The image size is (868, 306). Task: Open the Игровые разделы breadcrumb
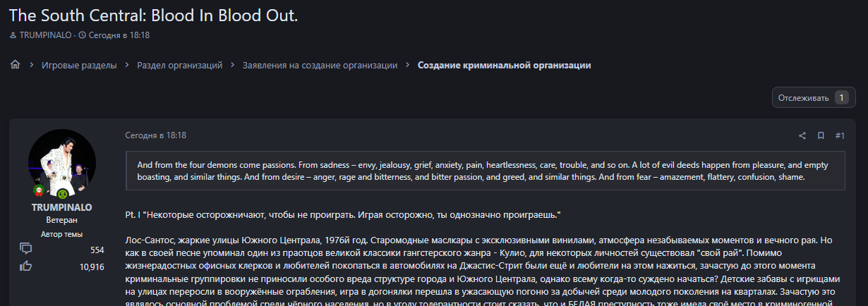tap(79, 65)
